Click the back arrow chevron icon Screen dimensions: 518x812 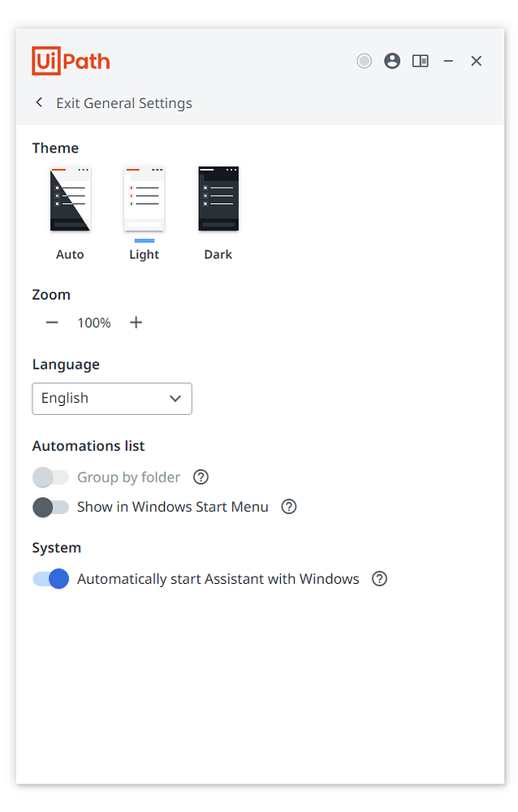tap(38, 102)
